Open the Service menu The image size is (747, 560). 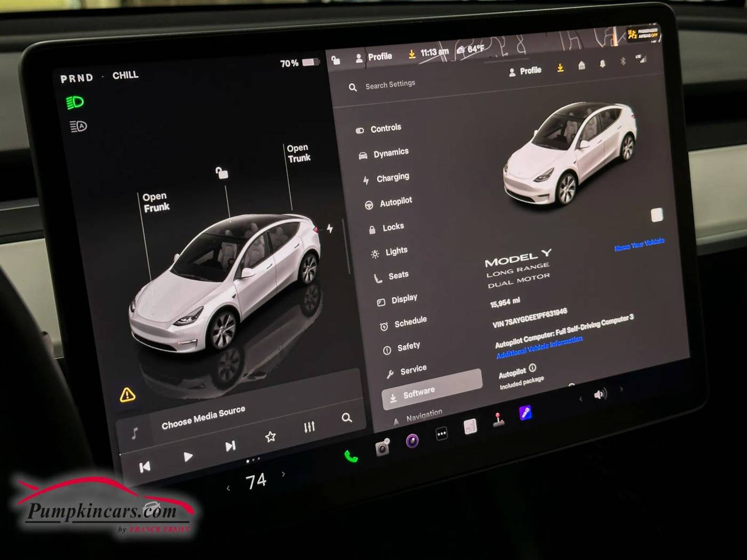click(407, 370)
